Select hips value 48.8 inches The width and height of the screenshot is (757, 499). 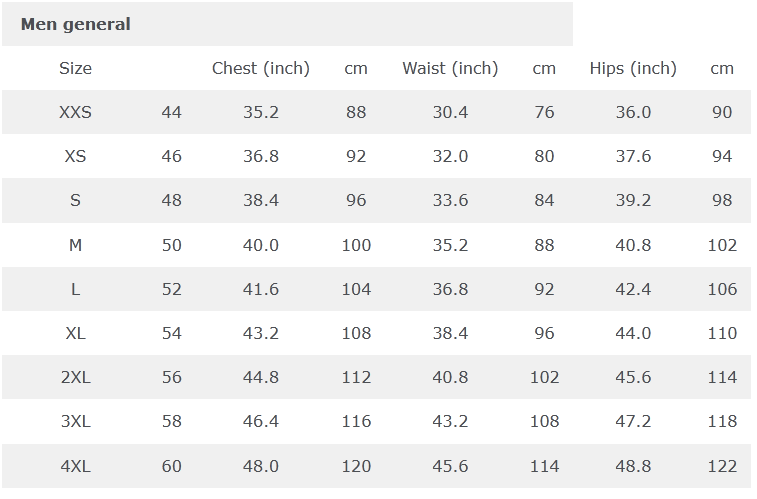click(x=633, y=466)
